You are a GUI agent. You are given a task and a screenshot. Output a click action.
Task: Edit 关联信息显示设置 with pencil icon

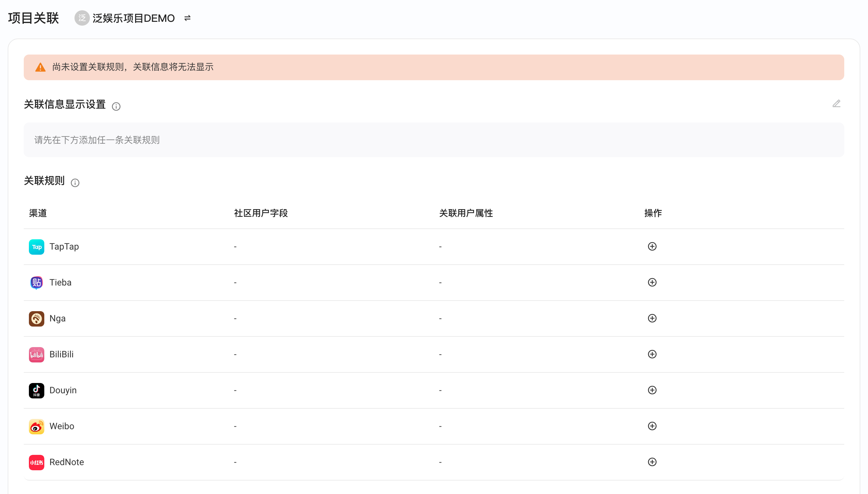(836, 104)
